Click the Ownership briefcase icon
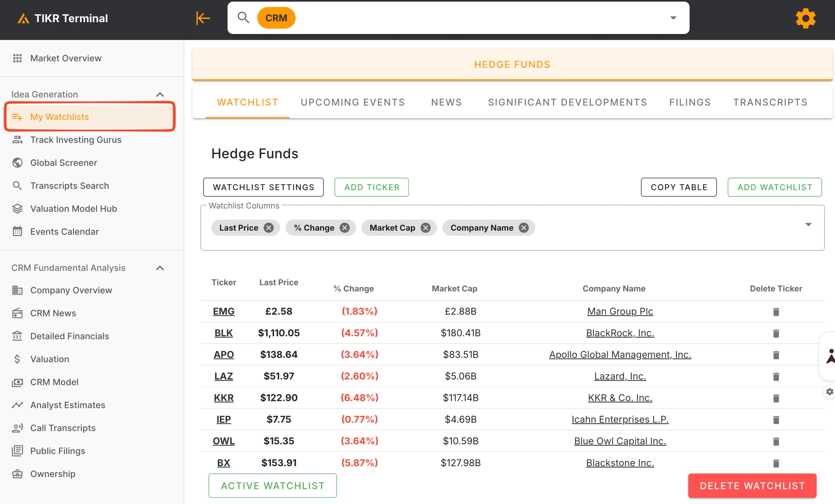 pos(17,474)
